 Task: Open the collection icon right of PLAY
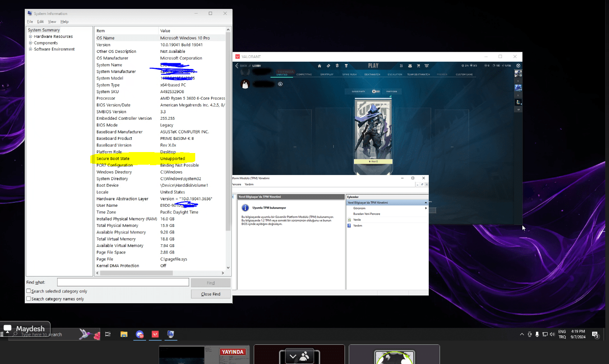click(401, 66)
